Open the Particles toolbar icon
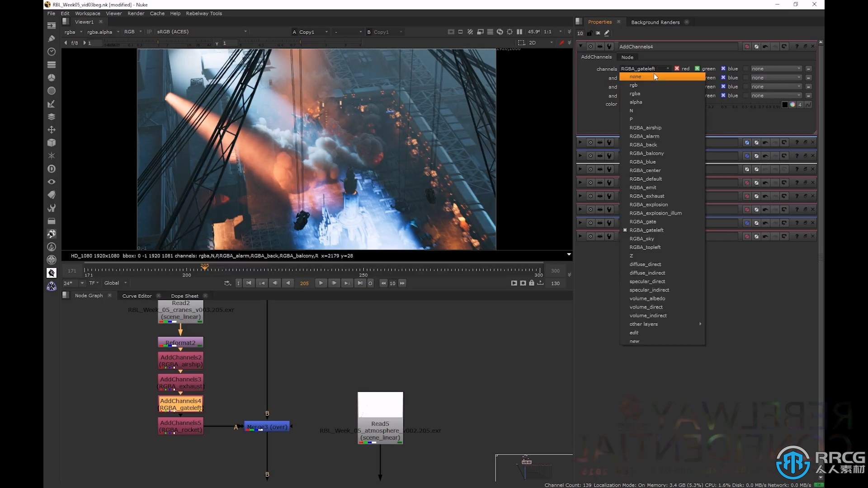Image resolution: width=868 pixels, height=488 pixels. 52,156
